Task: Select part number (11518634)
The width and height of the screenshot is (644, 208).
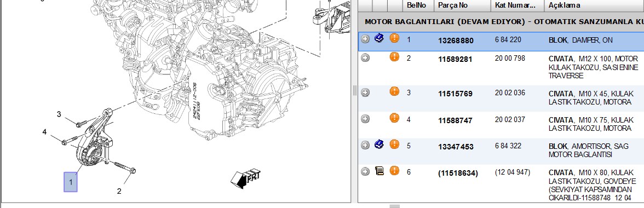Action: pos(458,174)
